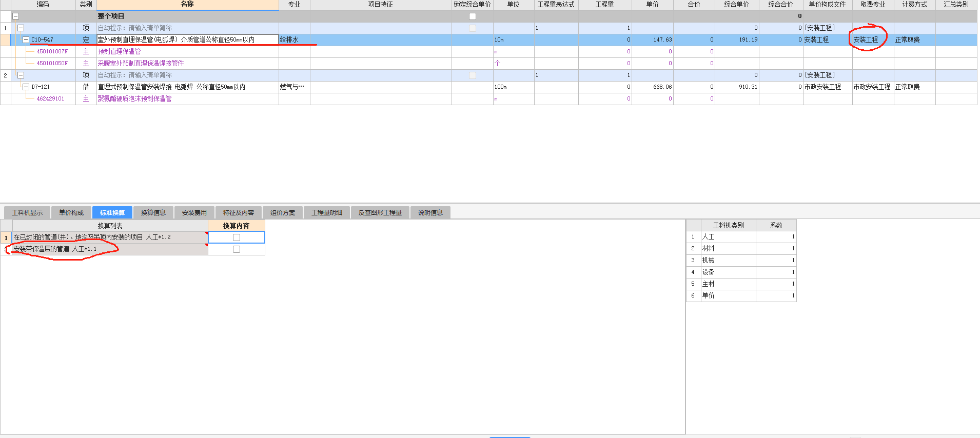Click 市政安装工程 in the 取费专业 column
Screen dimensions: 980x438
tap(873, 87)
